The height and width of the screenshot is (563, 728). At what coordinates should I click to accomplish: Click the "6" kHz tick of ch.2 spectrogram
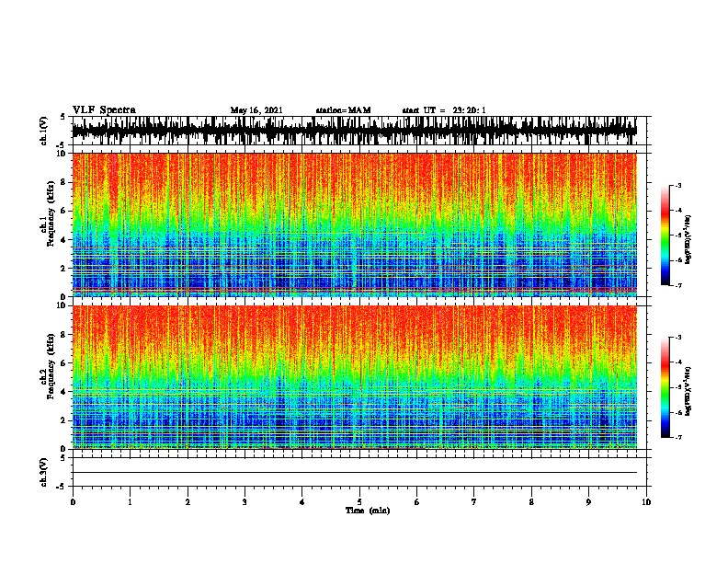(x=63, y=363)
